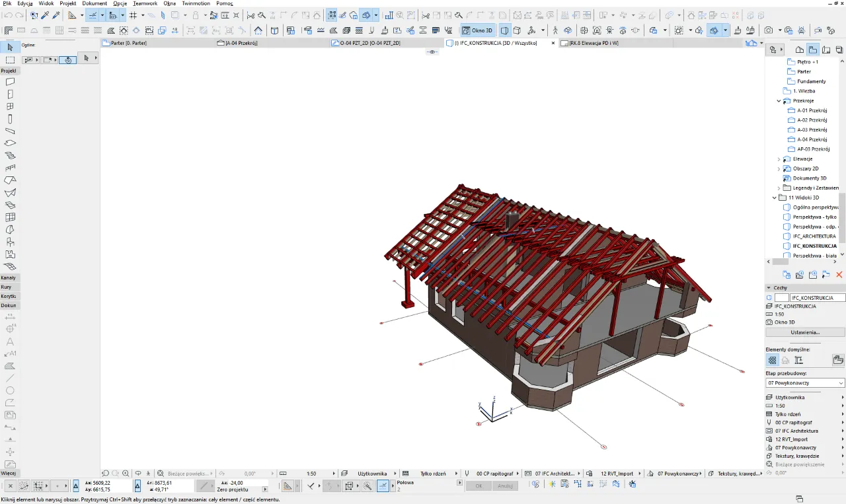
Task: Click the Redo arrow in the top toolbar
Action: pyautogui.click(x=19, y=15)
